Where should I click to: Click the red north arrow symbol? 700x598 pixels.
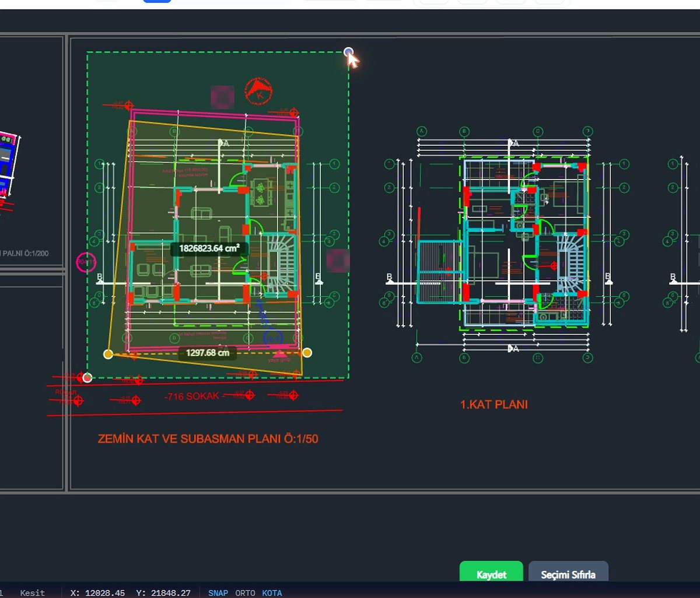258,90
